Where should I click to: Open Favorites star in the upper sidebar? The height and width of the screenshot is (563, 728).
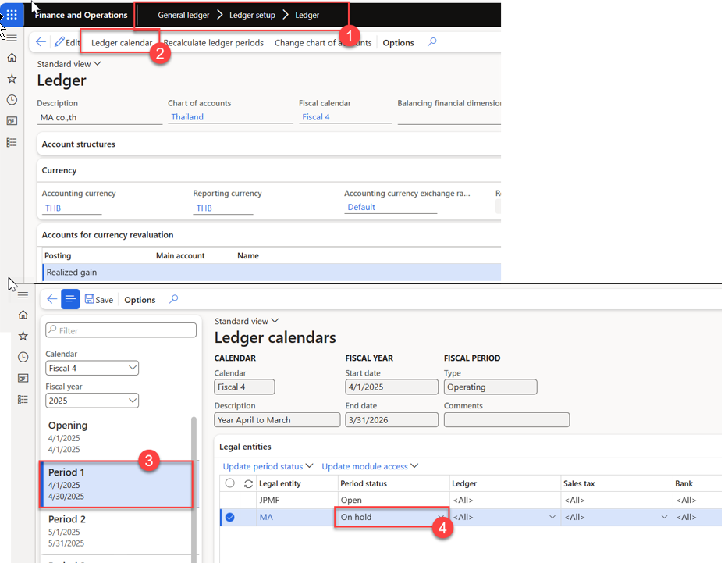12,79
